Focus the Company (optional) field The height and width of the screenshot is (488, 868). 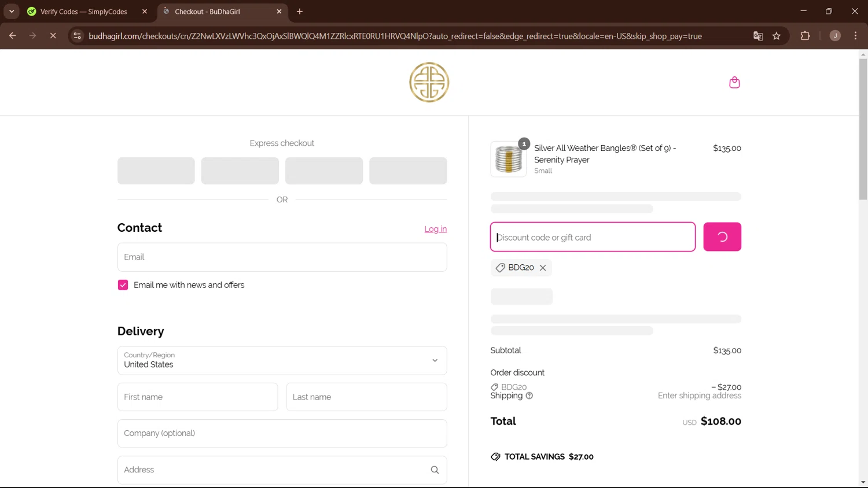pyautogui.click(x=282, y=434)
